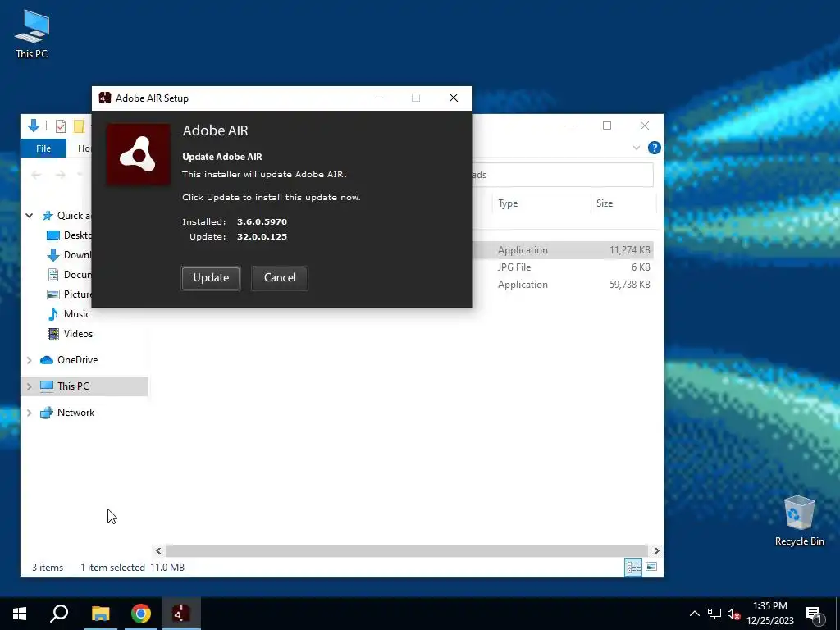Click the horizontal scrollbar track in Explorer

tap(407, 550)
